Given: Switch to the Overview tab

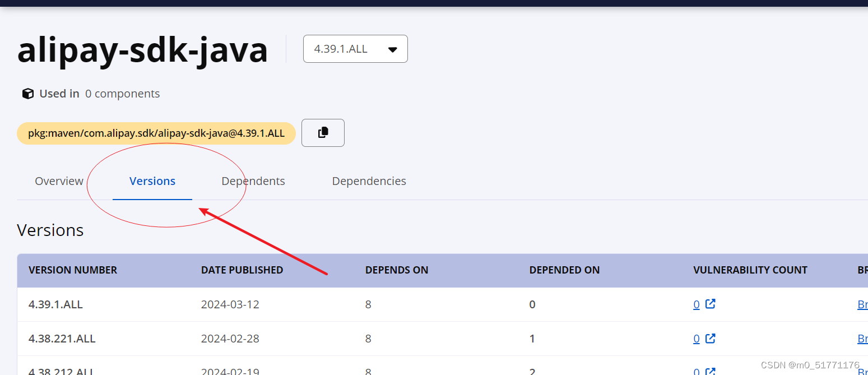Looking at the screenshot, I should click(x=59, y=181).
